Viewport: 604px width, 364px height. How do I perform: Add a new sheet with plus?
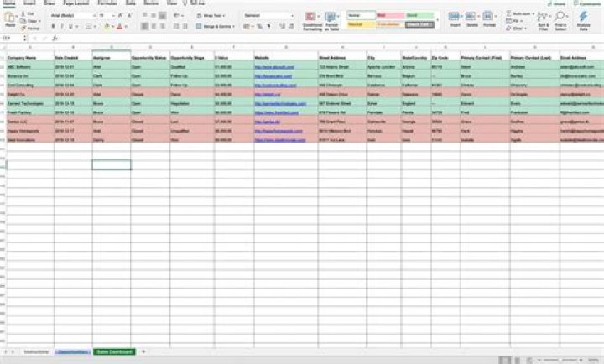143,351
